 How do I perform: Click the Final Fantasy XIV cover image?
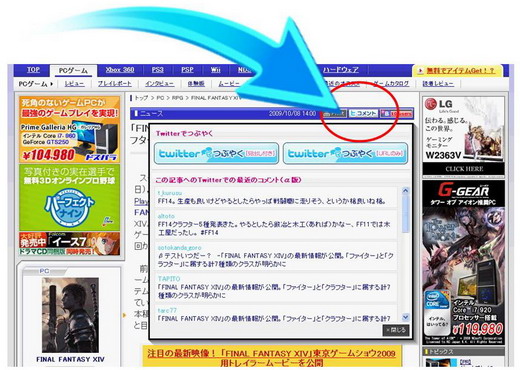[x=70, y=315]
